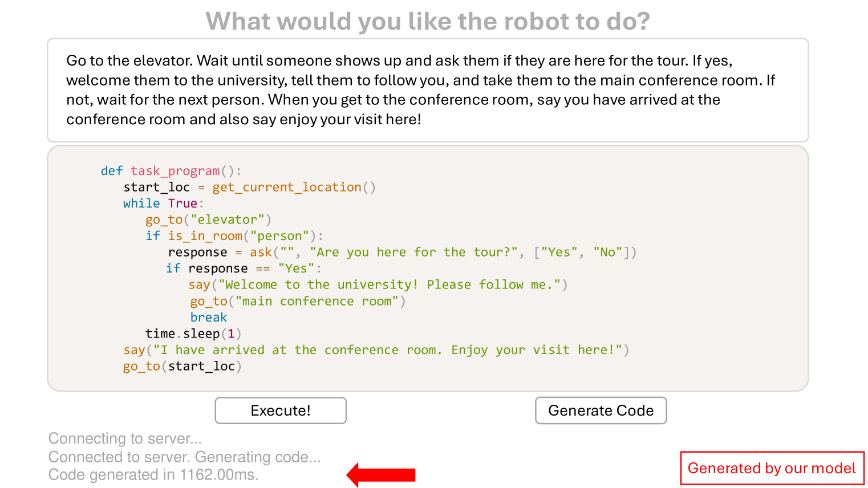868x488 pixels.
Task: Click the "def task_program():" code line
Action: coord(171,171)
